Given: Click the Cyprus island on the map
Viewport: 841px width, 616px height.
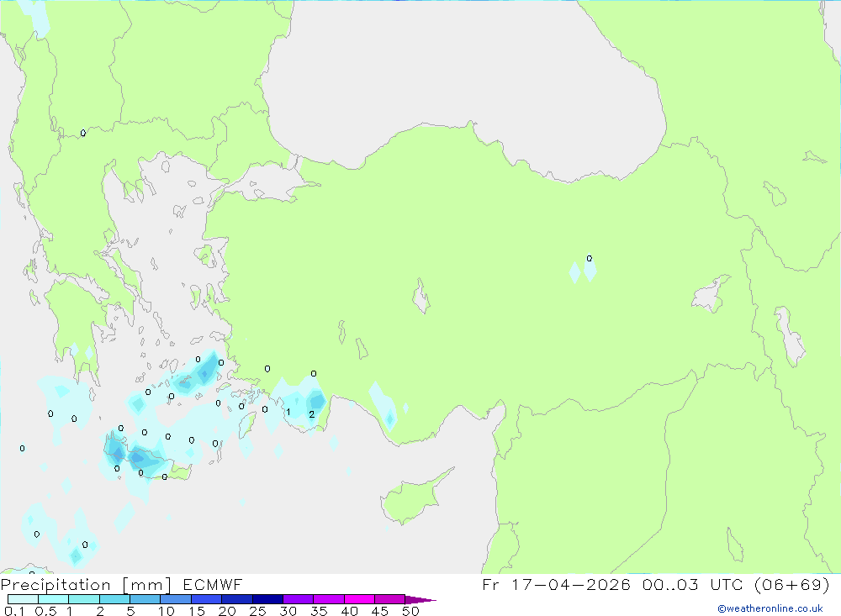Looking at the screenshot, I should 414,498.
